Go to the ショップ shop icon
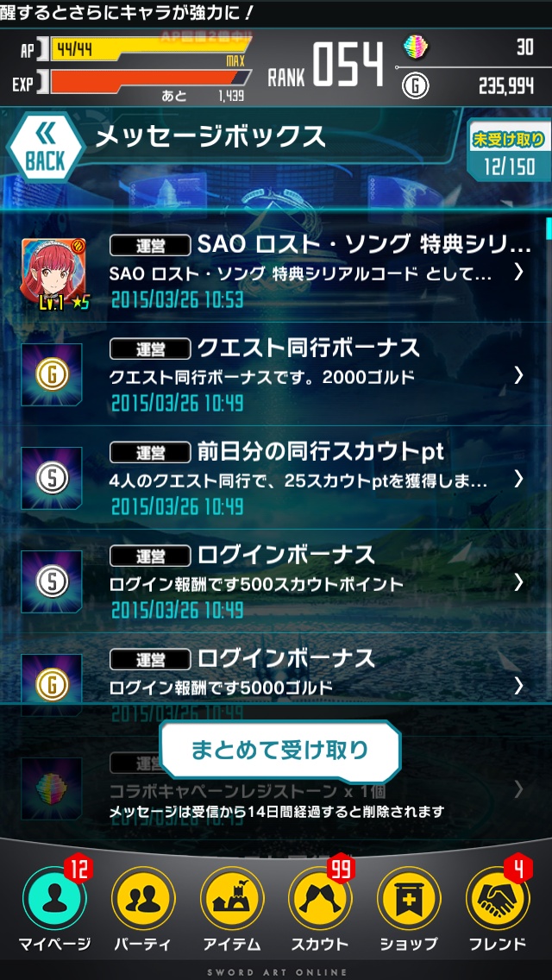The width and height of the screenshot is (552, 980). [x=409, y=898]
